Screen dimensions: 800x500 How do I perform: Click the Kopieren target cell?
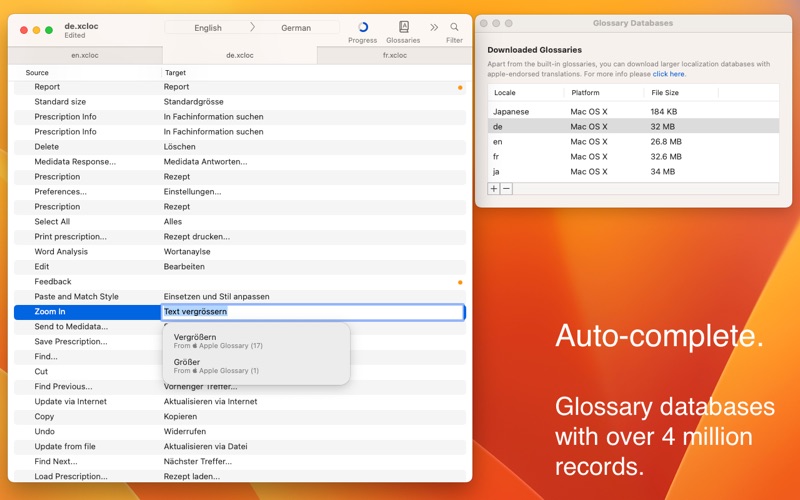coord(180,417)
